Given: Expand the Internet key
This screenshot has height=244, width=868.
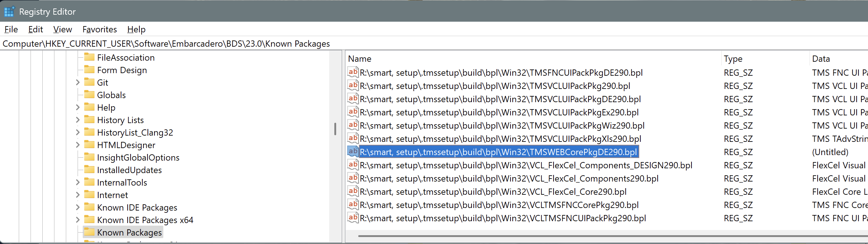Looking at the screenshot, I should point(78,195).
